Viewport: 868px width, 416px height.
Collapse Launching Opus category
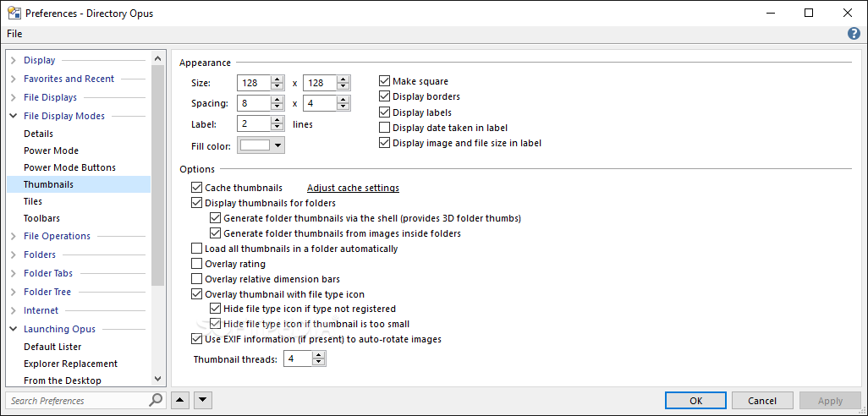[14, 329]
